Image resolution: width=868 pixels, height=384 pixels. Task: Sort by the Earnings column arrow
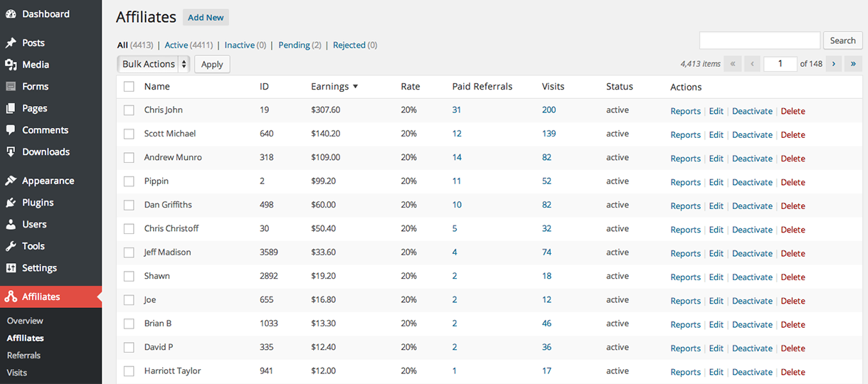pyautogui.click(x=355, y=87)
